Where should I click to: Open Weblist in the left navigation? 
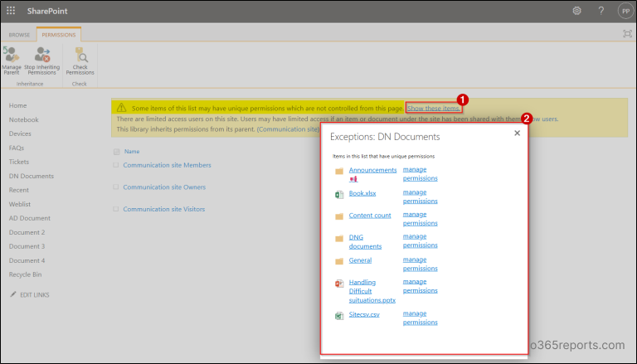pos(20,204)
